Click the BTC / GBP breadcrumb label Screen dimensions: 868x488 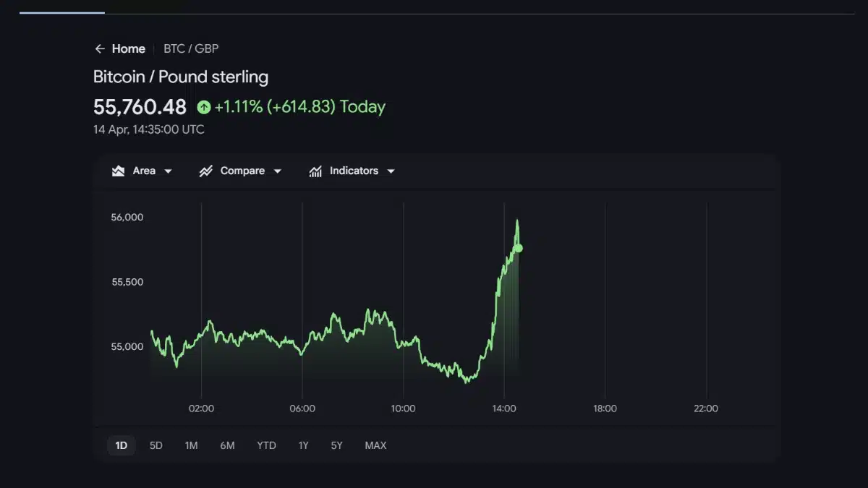[x=190, y=48]
